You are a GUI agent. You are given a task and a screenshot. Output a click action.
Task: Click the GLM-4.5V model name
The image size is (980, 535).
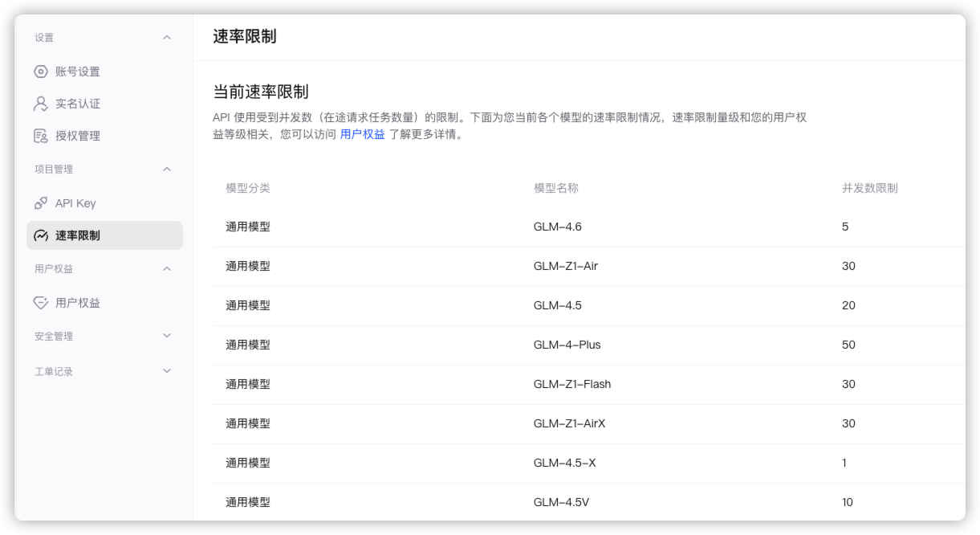coord(561,502)
